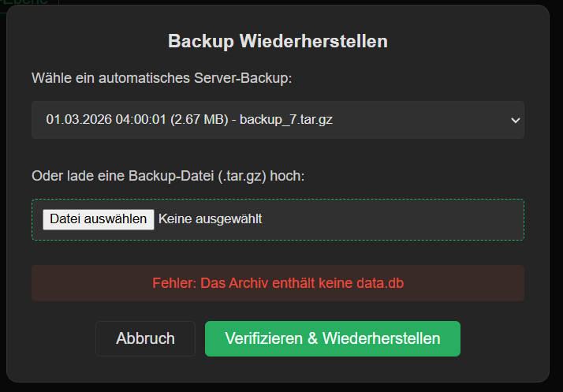
Task: Select the partially visible 'Ebene' tab
Action: click(32, 3)
